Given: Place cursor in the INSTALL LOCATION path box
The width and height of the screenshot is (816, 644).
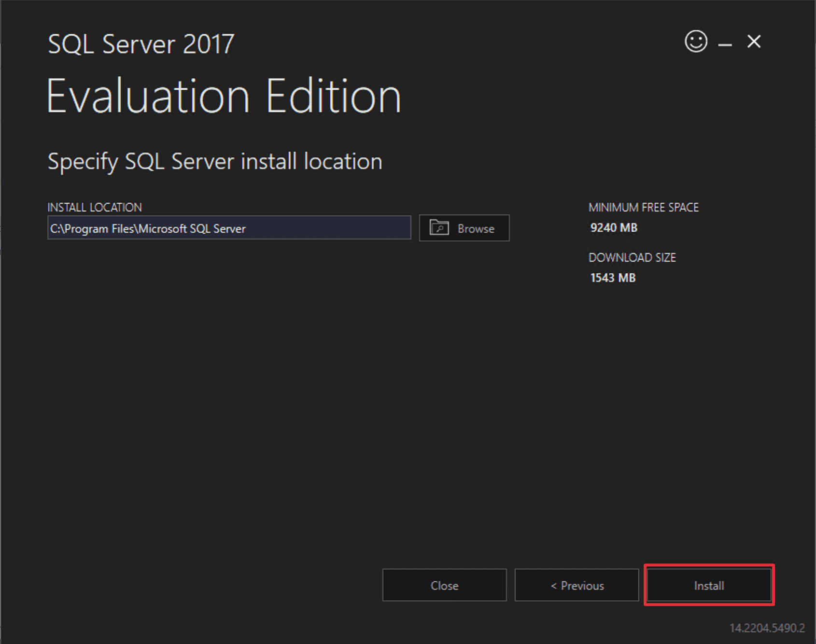Looking at the screenshot, I should point(229,228).
